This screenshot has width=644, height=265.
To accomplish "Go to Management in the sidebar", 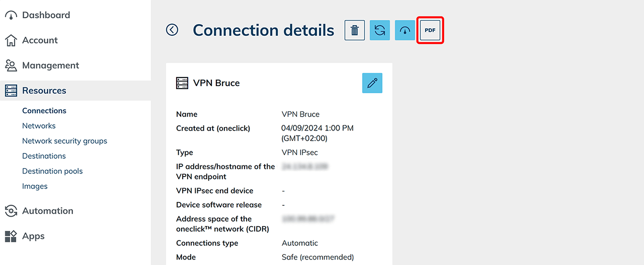I will 50,65.
